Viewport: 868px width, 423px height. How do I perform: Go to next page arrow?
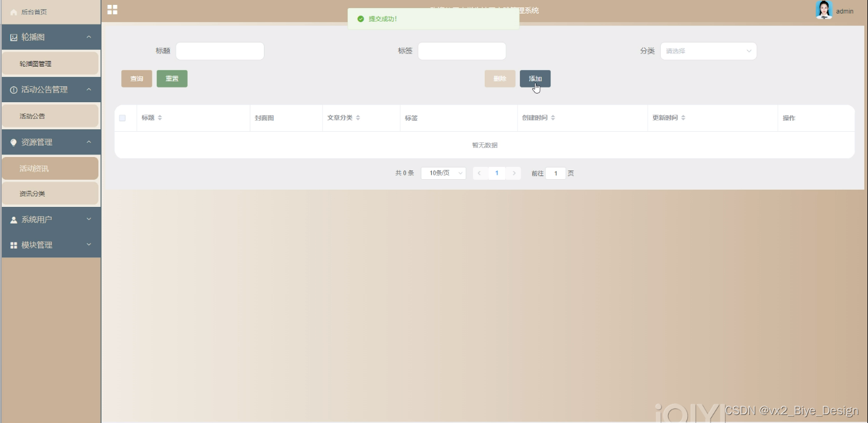[x=514, y=174]
